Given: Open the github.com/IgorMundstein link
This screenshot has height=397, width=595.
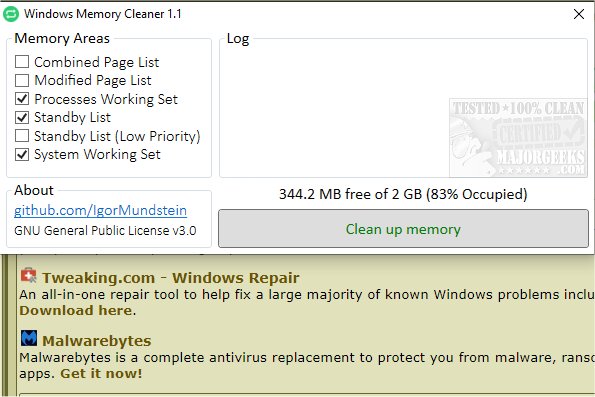Looking at the screenshot, I should point(101,210).
